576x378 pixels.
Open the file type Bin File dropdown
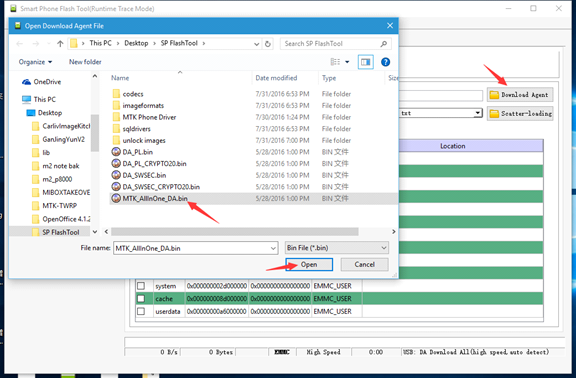(336, 248)
